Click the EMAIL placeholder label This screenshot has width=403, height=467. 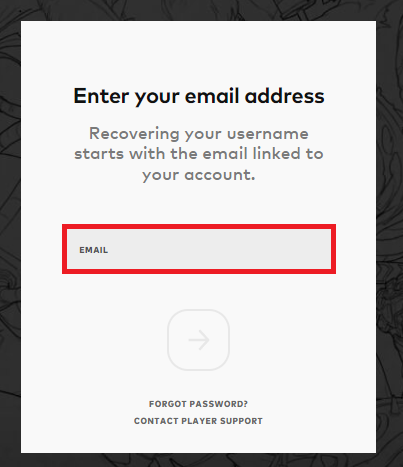coord(93,250)
